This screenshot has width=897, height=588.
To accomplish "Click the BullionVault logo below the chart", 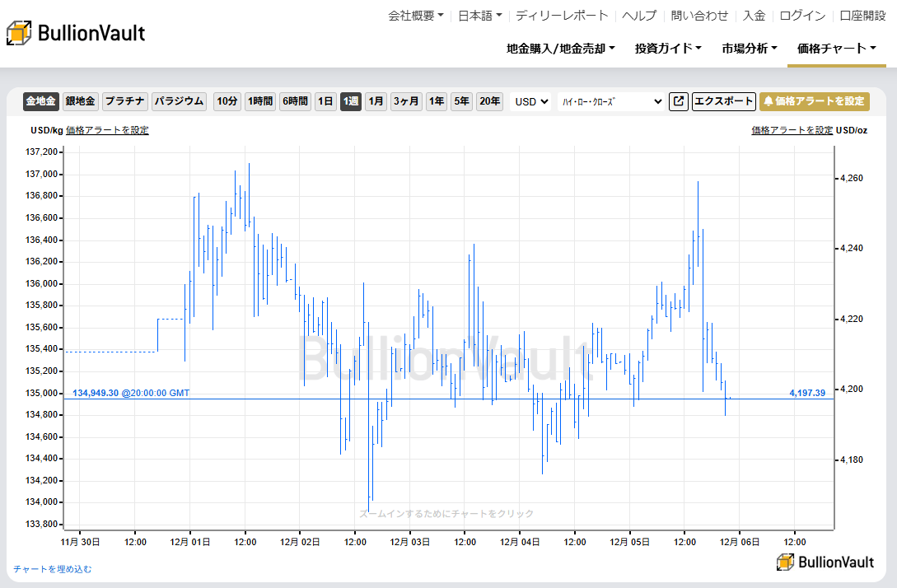I will 827,562.
